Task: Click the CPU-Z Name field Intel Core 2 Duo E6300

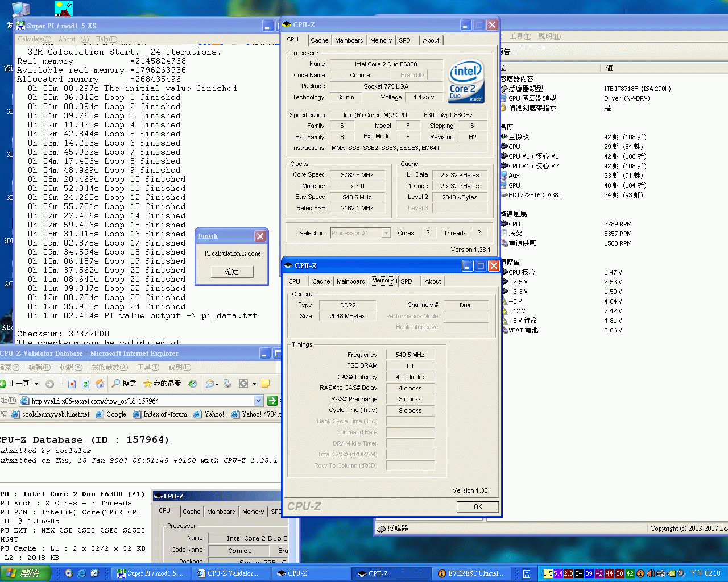Action: (386, 64)
